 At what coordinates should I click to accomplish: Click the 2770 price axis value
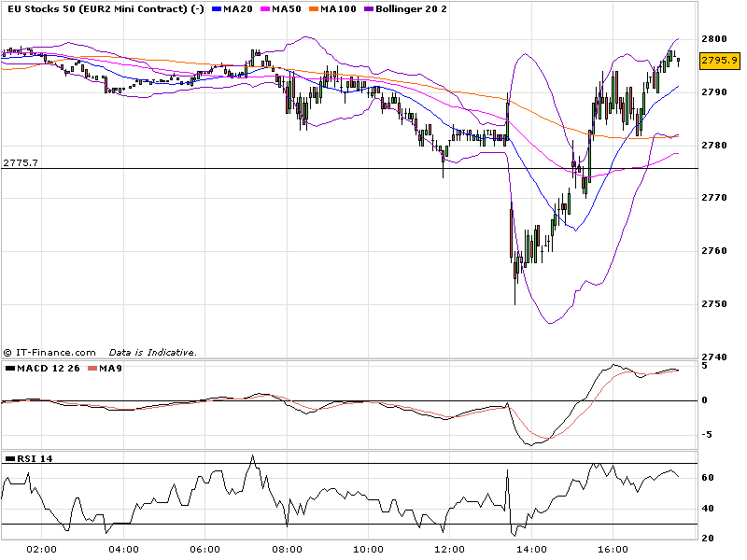(714, 198)
